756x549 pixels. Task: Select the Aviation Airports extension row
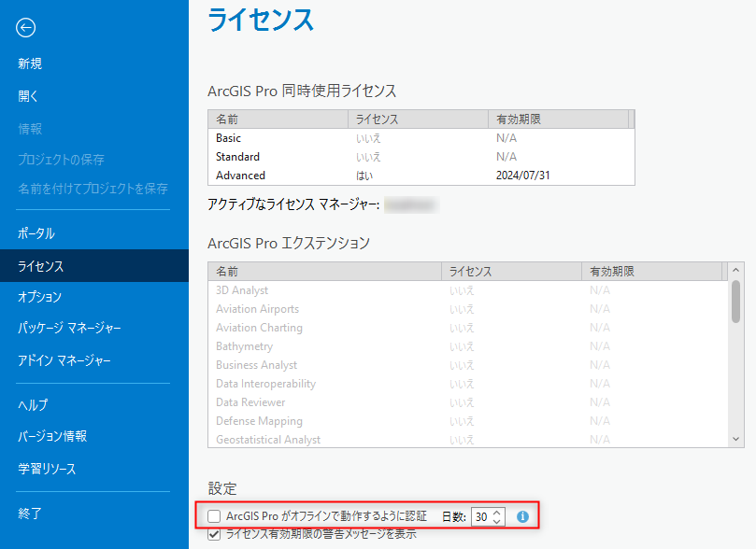point(467,309)
